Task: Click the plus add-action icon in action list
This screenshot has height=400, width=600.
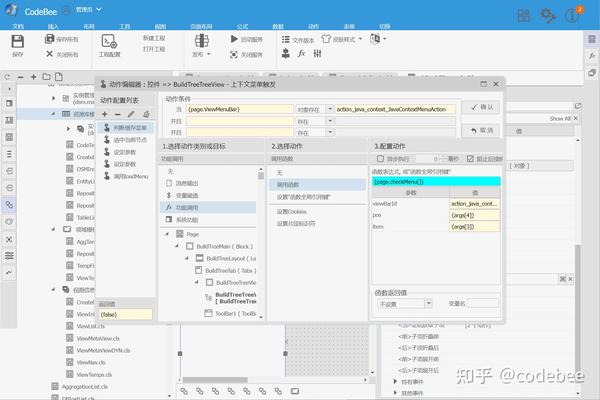Action: tap(104, 114)
